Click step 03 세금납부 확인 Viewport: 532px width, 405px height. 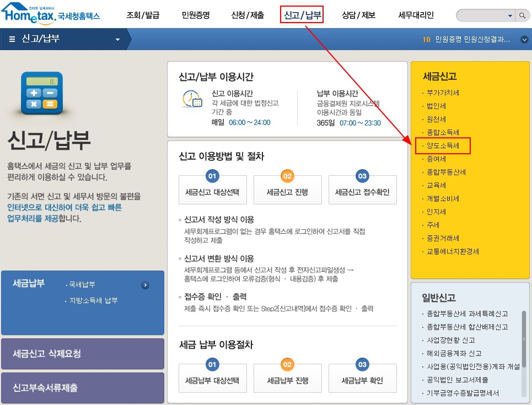[x=362, y=378]
